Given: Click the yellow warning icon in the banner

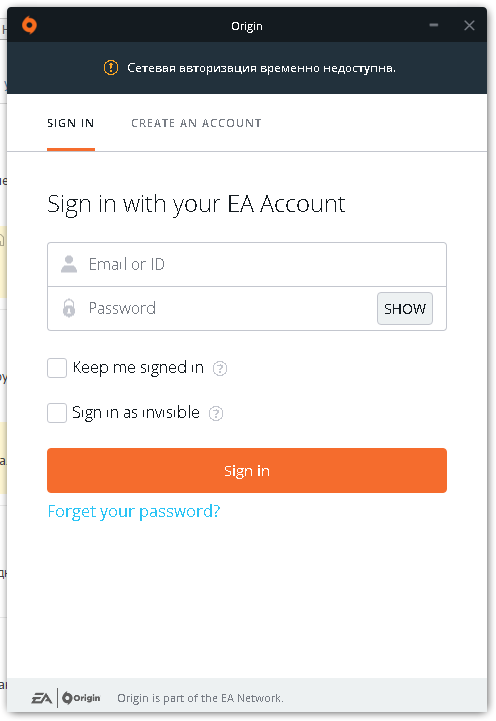Looking at the screenshot, I should [x=111, y=68].
